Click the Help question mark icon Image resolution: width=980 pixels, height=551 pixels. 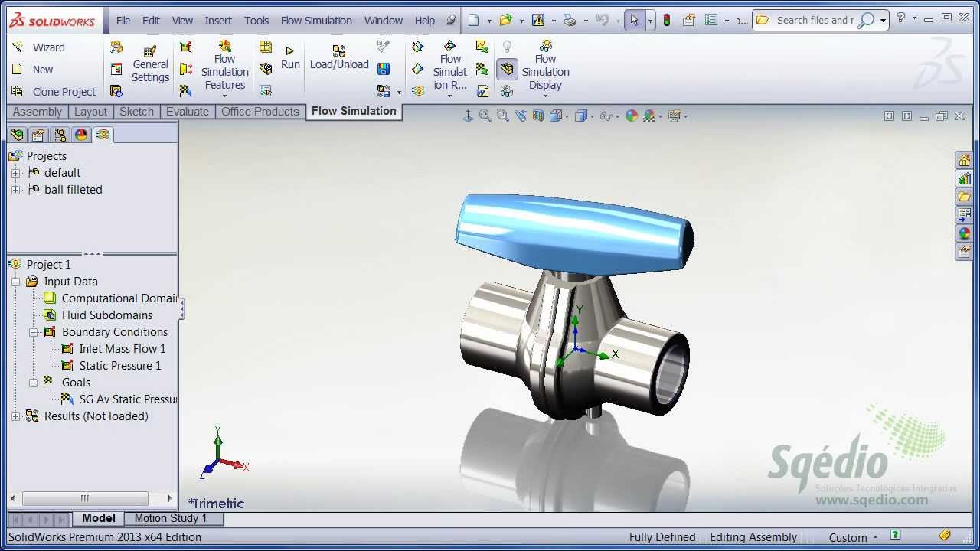[901, 18]
